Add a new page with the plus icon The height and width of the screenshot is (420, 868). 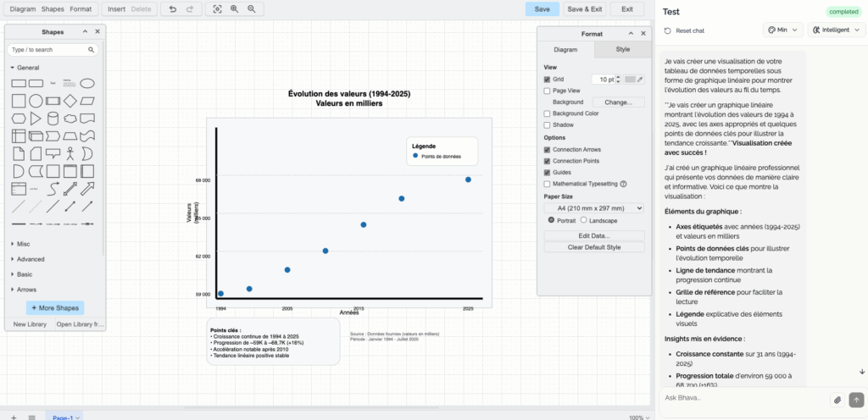(13, 417)
